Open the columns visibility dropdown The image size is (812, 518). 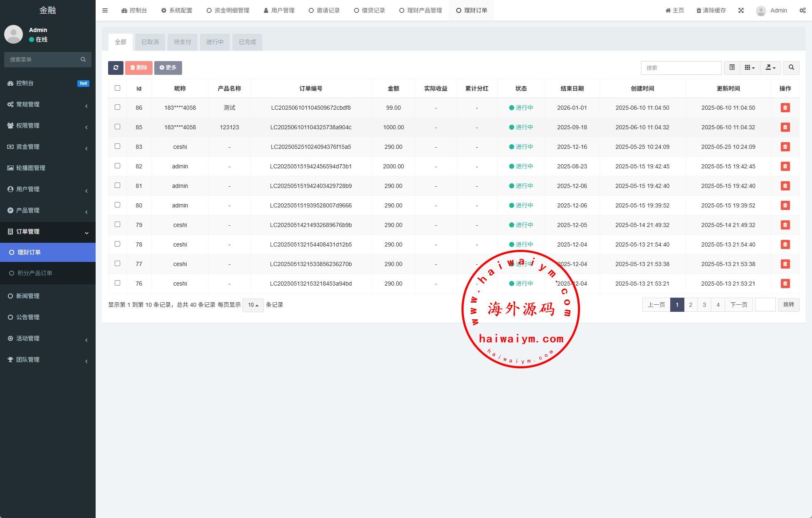(x=750, y=68)
